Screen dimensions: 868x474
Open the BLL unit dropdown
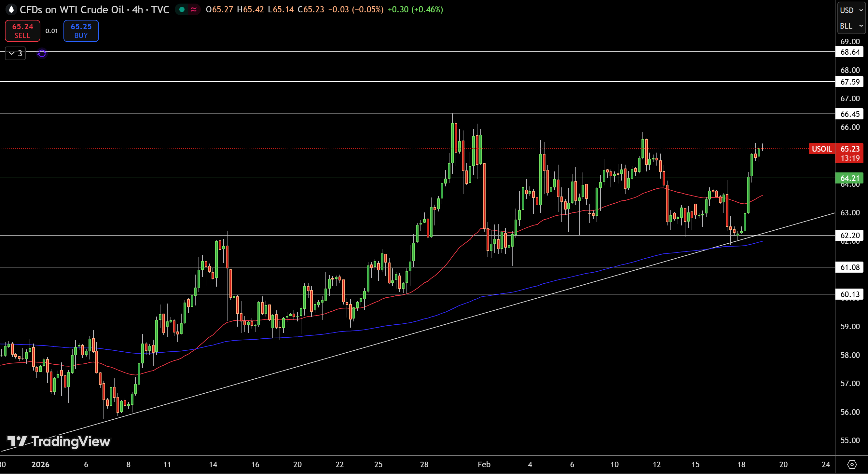(x=851, y=26)
